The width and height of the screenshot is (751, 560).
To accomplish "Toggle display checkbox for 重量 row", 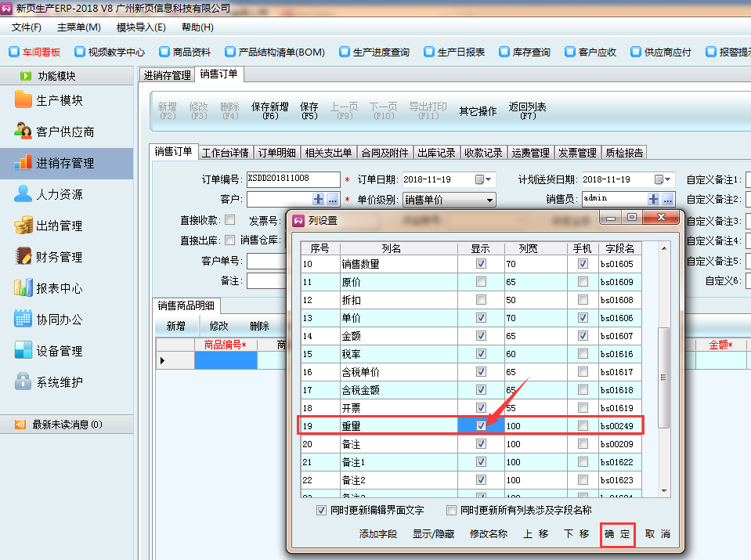I will [x=481, y=425].
